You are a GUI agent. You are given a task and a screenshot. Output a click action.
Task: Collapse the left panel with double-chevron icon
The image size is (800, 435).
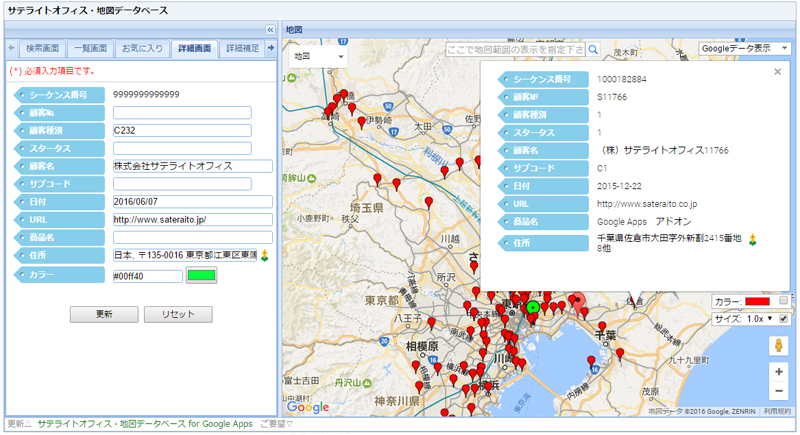tap(270, 30)
